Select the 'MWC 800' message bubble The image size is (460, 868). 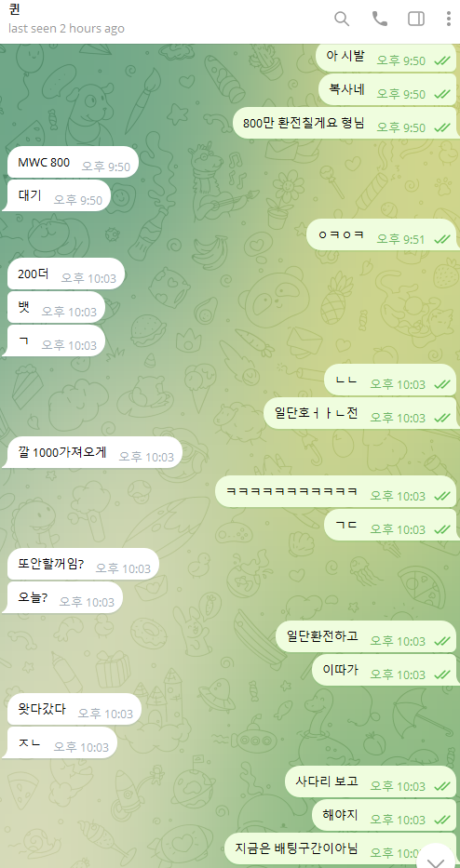coord(73,162)
